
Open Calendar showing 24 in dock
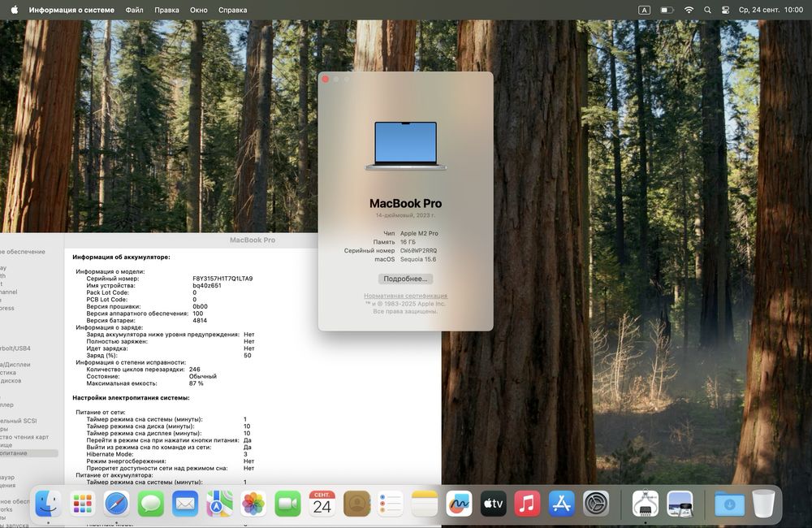[322, 503]
